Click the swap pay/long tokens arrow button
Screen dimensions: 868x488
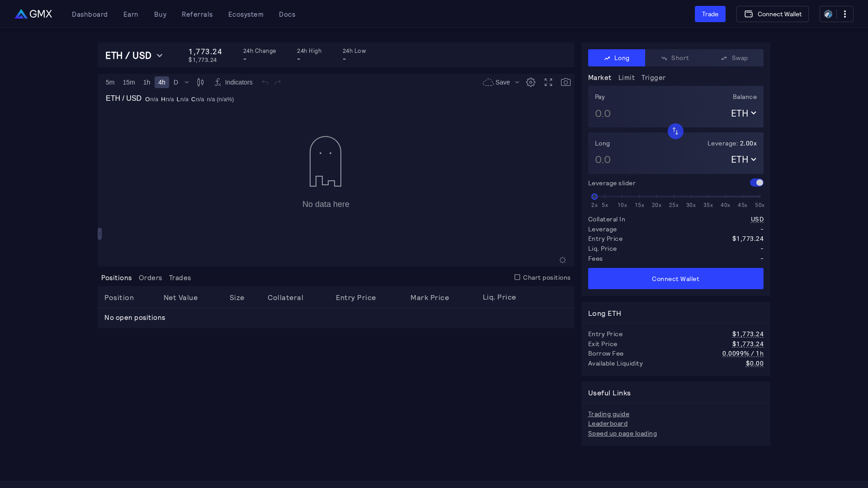click(675, 131)
